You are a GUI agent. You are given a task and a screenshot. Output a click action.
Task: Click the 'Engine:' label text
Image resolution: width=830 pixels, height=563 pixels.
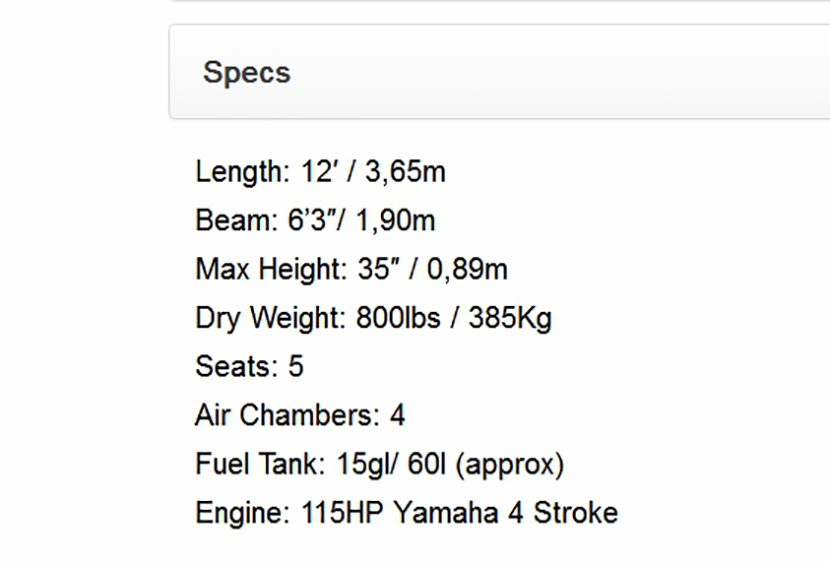tap(243, 513)
